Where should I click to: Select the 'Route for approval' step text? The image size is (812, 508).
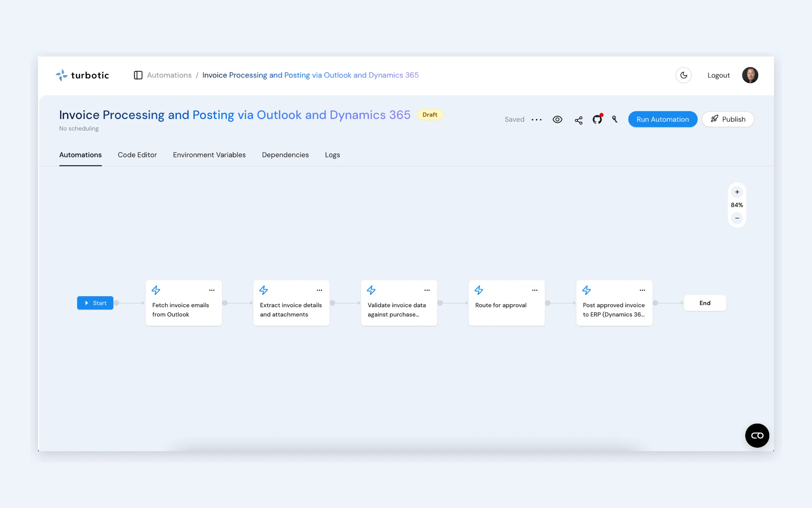pyautogui.click(x=501, y=305)
